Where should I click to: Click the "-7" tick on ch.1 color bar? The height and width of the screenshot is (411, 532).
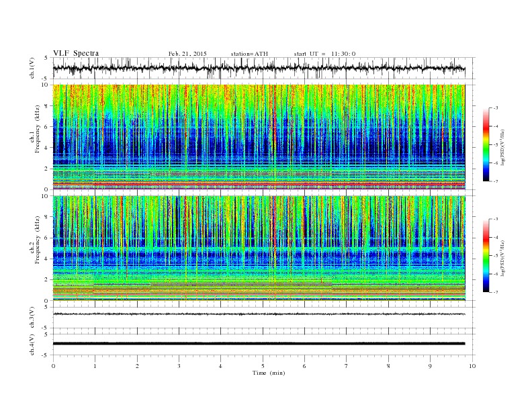[x=496, y=181]
